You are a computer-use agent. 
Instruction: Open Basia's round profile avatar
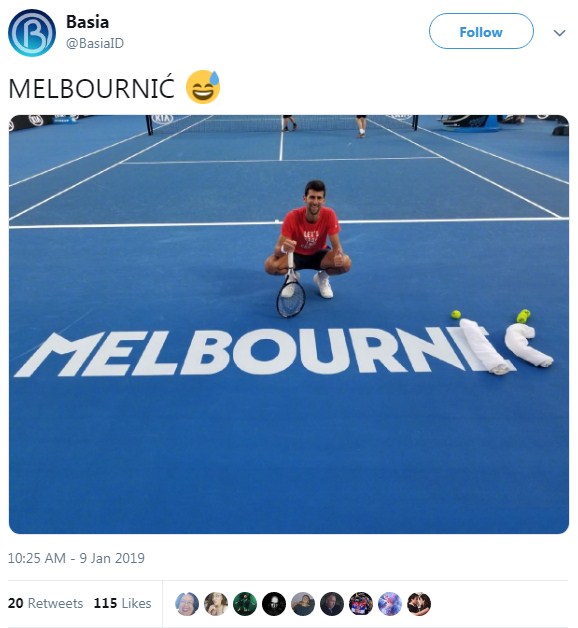click(x=32, y=33)
